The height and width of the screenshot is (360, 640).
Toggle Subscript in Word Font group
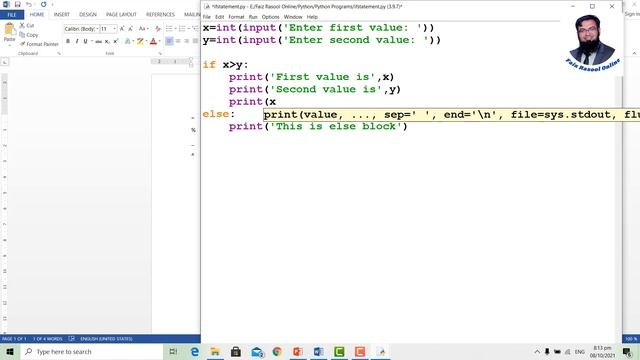pos(107,41)
